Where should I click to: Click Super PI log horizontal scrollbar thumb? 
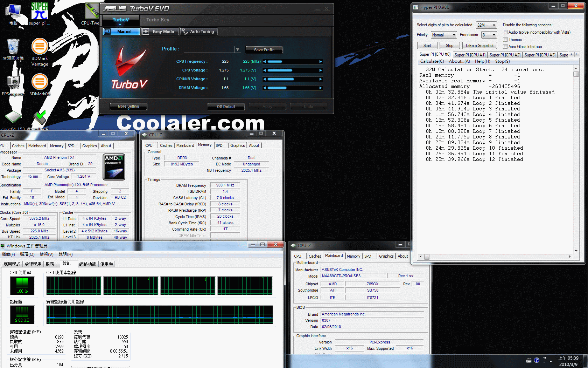427,257
